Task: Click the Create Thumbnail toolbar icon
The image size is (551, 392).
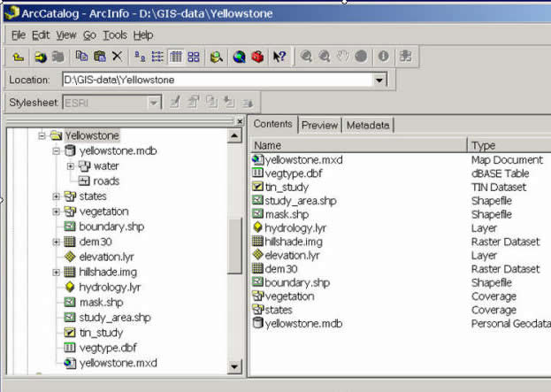Action: coord(406,57)
